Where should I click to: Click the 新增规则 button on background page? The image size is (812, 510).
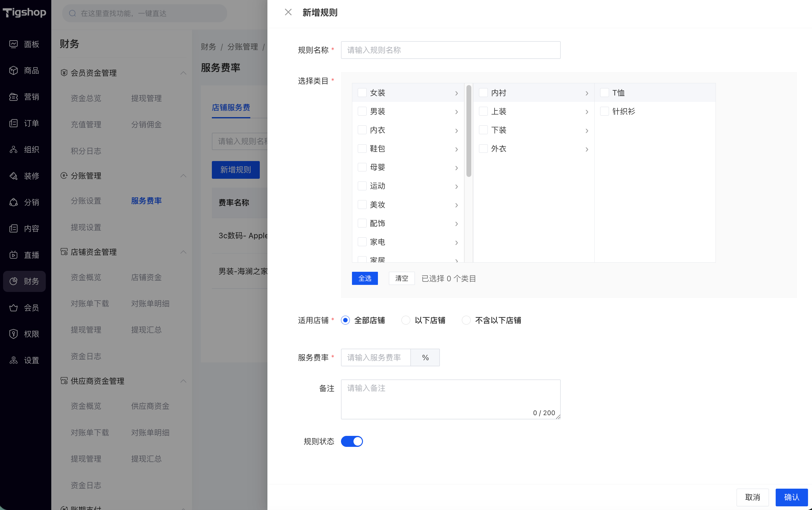(236, 170)
